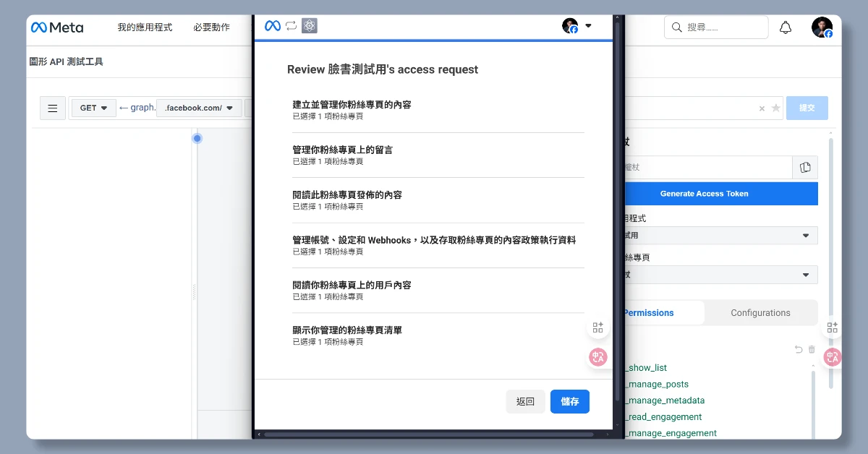Star the current query as favorite
Viewport: 868px width, 454px height.
pyautogui.click(x=776, y=108)
